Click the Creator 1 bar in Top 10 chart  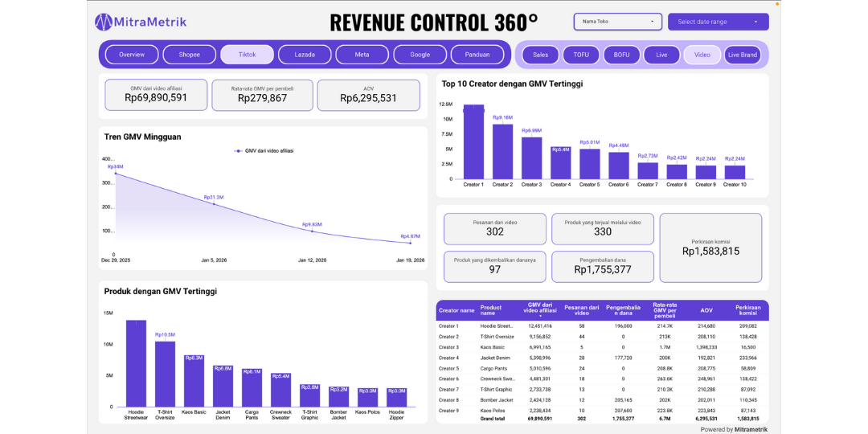click(x=473, y=141)
